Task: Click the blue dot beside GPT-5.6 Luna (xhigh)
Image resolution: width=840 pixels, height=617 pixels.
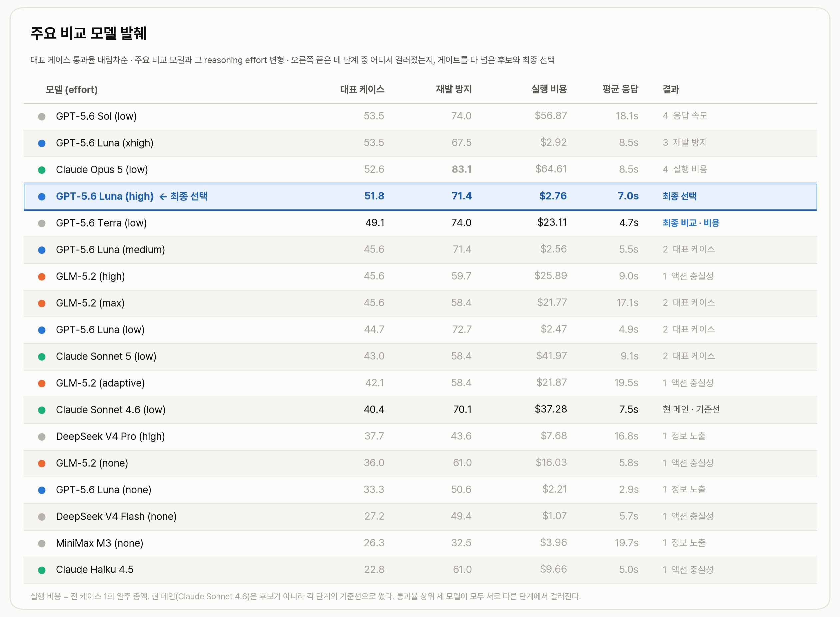Action: click(x=42, y=143)
